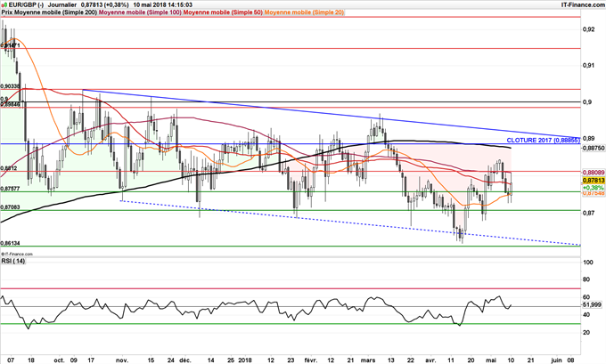606x364 pixels.
Task: Click the 0,87083 support level label
Action: 11,207
